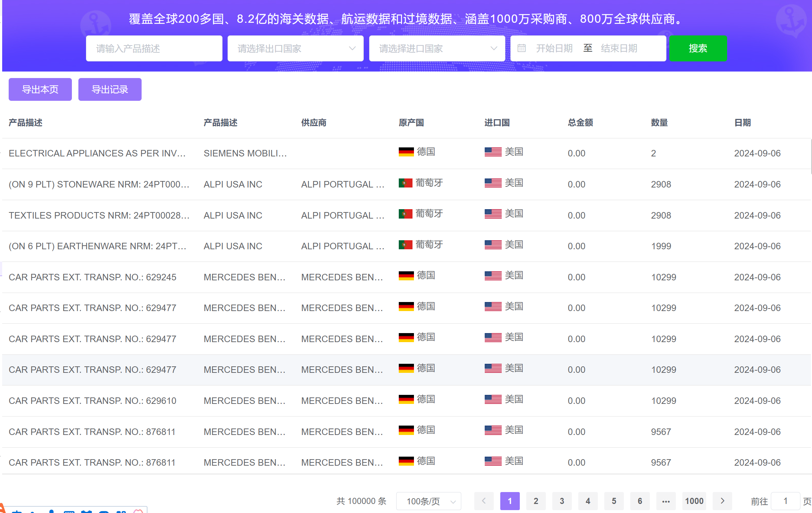
Task: Click the US flag in Siemens row
Action: click(x=493, y=152)
